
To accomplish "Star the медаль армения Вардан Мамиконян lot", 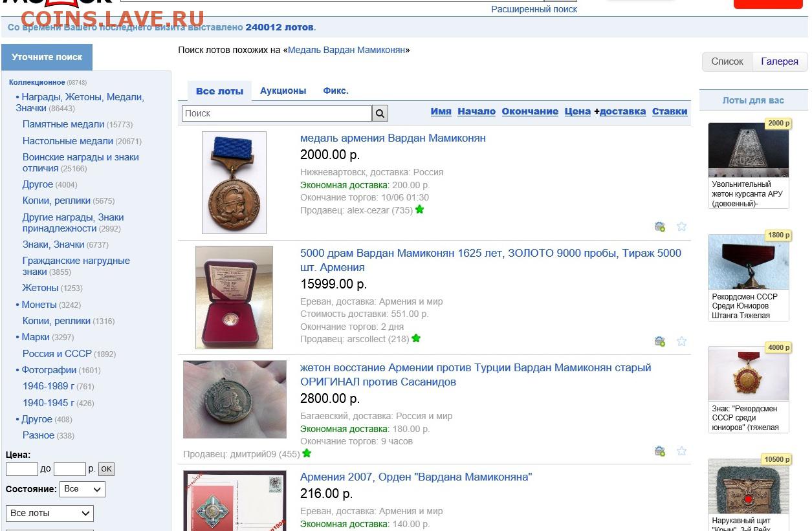I will 681,226.
